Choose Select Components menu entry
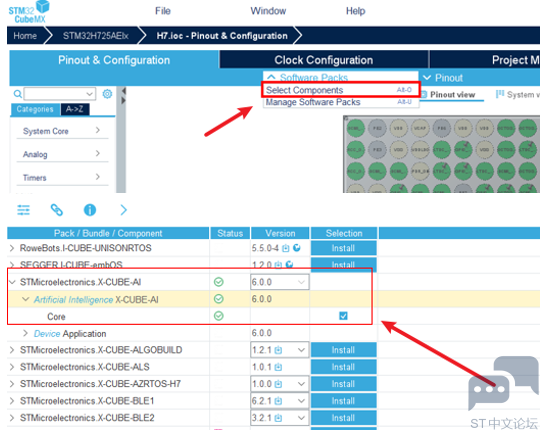The width and height of the screenshot is (547, 439). pyautogui.click(x=340, y=90)
